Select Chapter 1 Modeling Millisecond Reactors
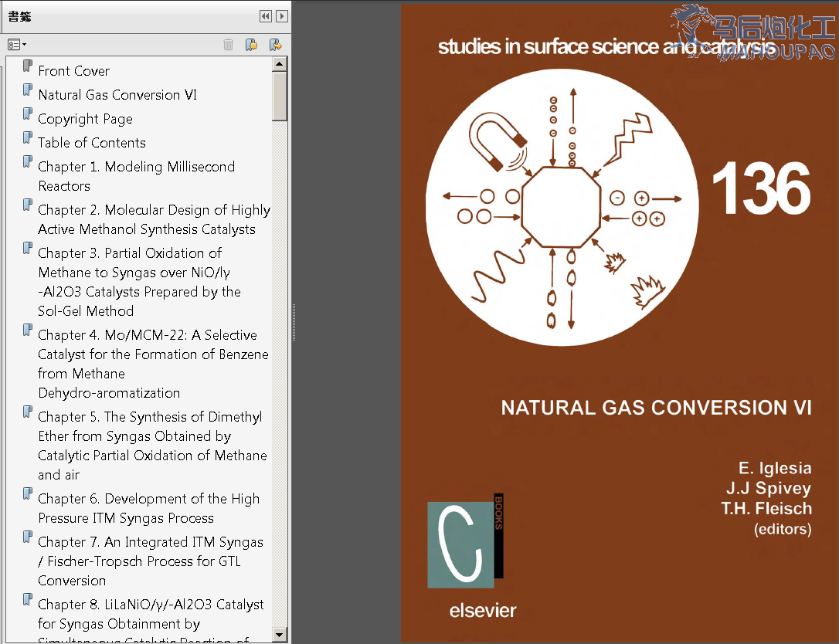The width and height of the screenshot is (839, 644). pyautogui.click(x=137, y=176)
